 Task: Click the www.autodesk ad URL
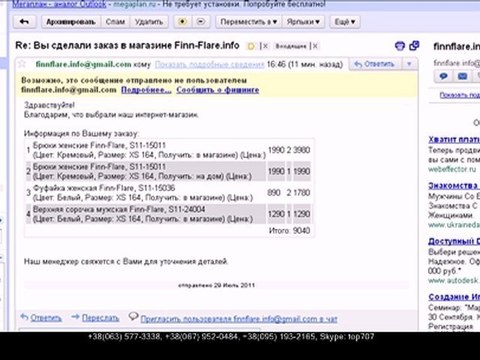pyautogui.click(x=453, y=281)
